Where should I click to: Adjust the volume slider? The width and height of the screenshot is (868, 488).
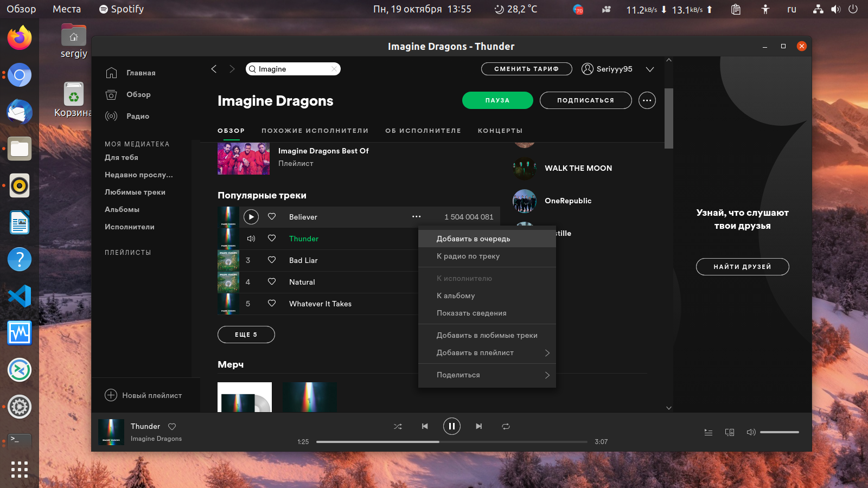coord(779,432)
